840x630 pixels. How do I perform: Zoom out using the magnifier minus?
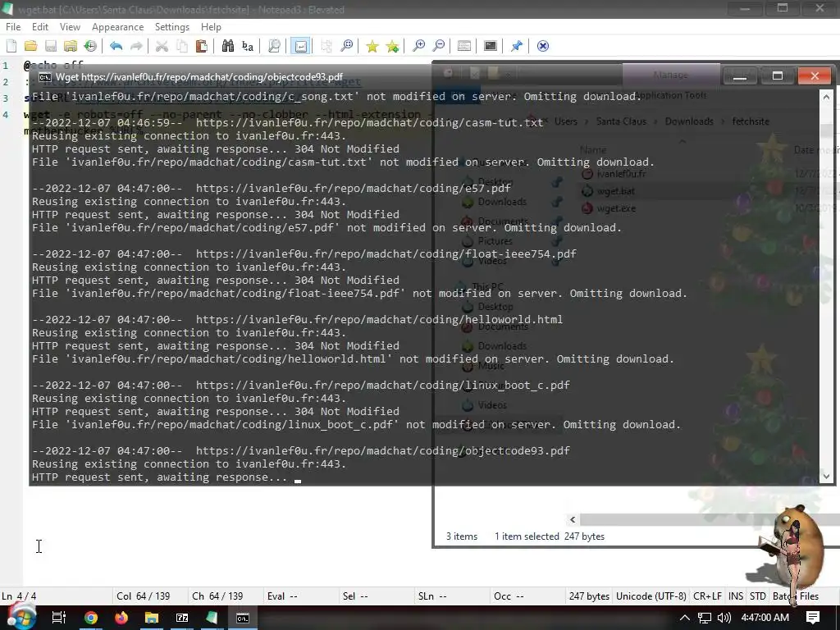click(438, 46)
